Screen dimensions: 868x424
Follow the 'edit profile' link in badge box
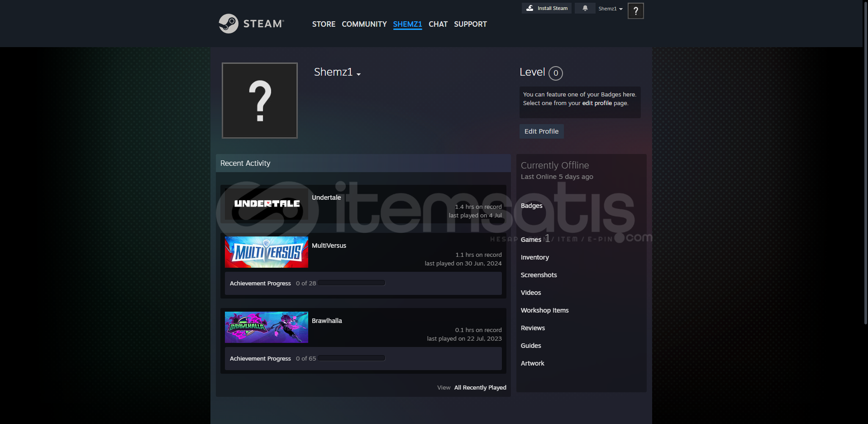pos(596,103)
